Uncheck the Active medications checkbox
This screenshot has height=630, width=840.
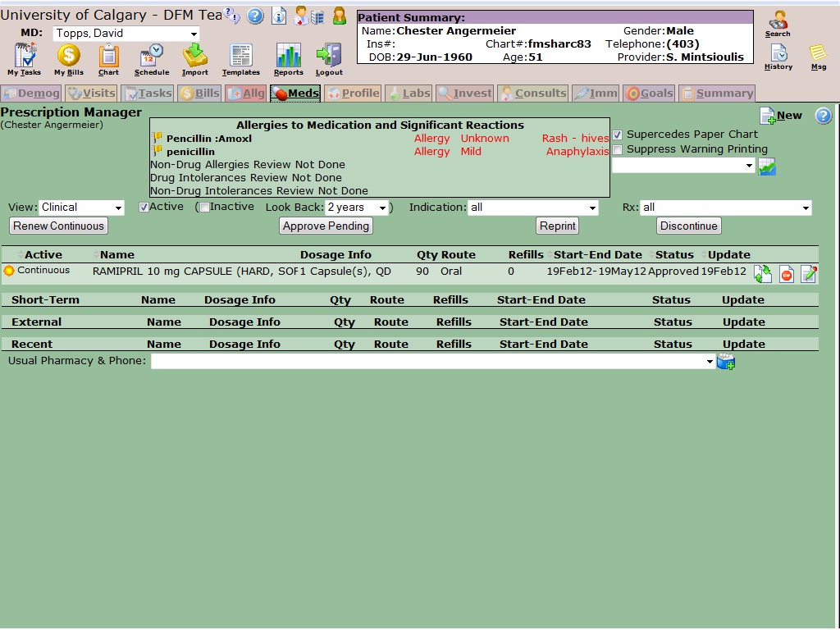click(144, 208)
